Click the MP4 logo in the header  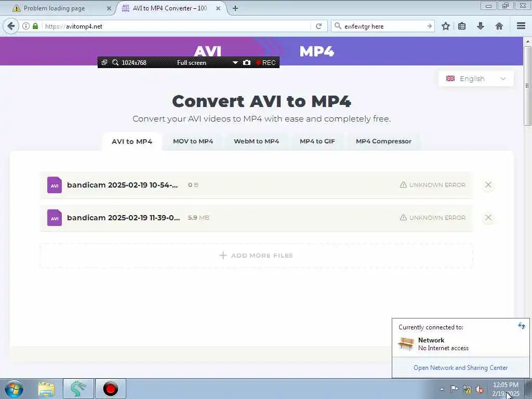pos(316,51)
